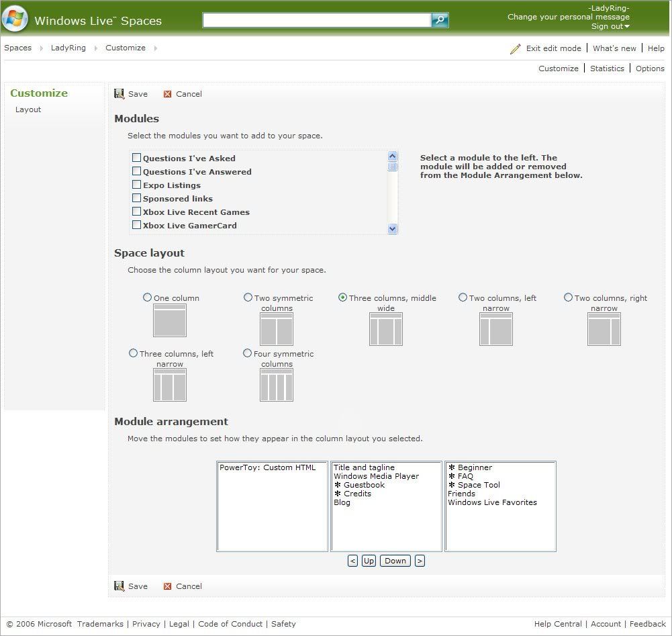The width and height of the screenshot is (672, 636).
Task: Check Xbox Live Recent Games module
Action: pos(136,211)
